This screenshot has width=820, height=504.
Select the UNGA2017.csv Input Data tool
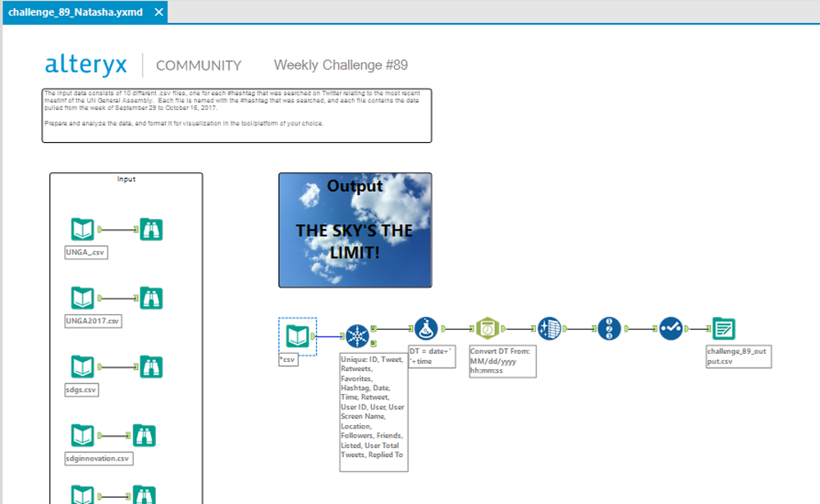coord(83,298)
